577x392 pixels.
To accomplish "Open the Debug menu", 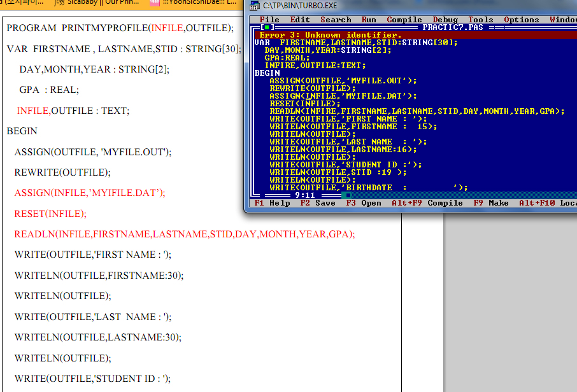I will (445, 20).
